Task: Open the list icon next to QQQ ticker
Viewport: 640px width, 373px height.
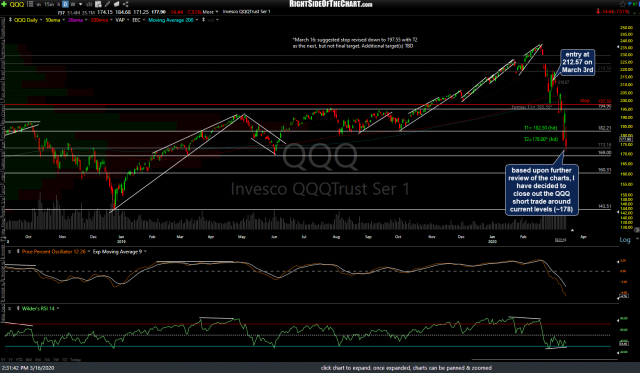Action: coord(30,4)
